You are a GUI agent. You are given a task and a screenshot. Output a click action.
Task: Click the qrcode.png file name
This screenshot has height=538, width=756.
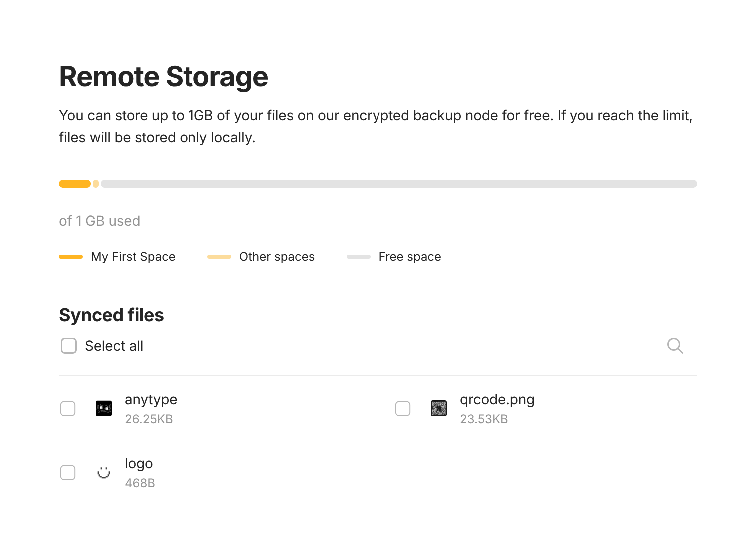click(497, 400)
